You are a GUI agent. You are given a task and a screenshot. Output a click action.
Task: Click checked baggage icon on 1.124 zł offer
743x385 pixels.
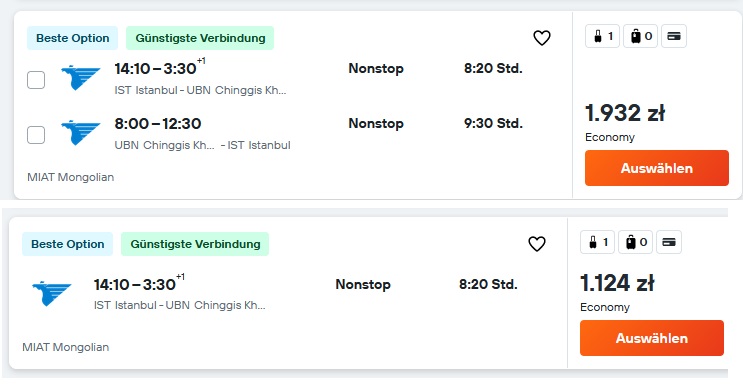click(x=635, y=242)
